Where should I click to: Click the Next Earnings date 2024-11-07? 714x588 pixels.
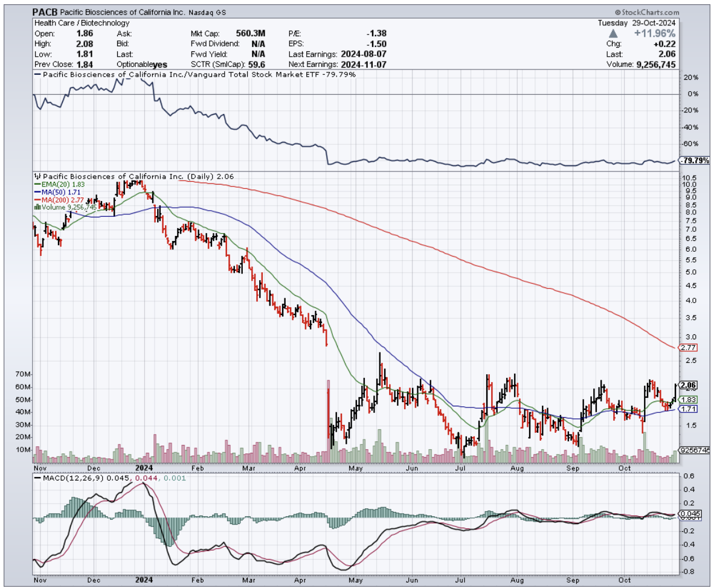click(361, 65)
